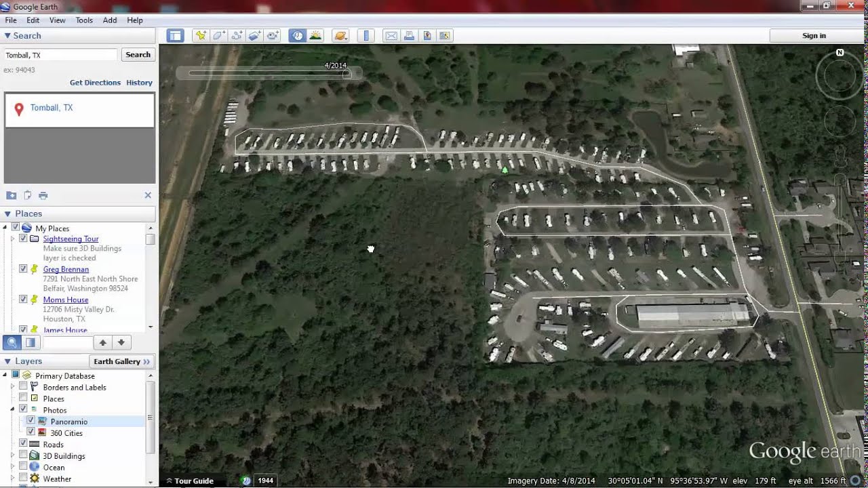Open the Greg Brennan placemark link
Viewport: 868px width, 488px height.
pos(66,269)
